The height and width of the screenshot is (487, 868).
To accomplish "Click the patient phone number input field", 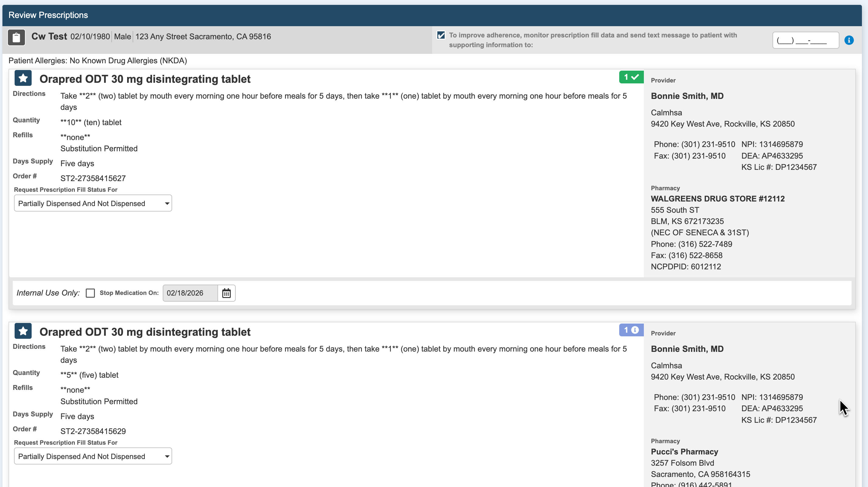I will click(805, 40).
